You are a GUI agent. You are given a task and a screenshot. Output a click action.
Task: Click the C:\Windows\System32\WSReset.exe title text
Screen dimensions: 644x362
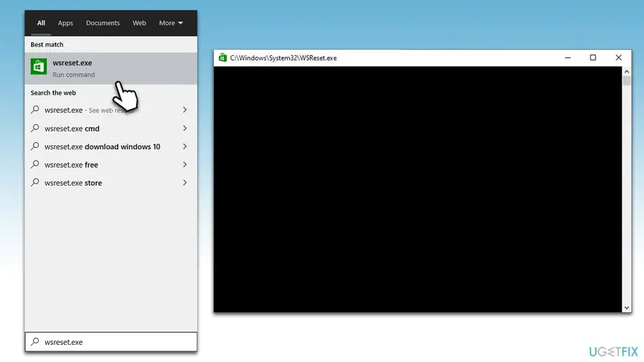pyautogui.click(x=283, y=57)
